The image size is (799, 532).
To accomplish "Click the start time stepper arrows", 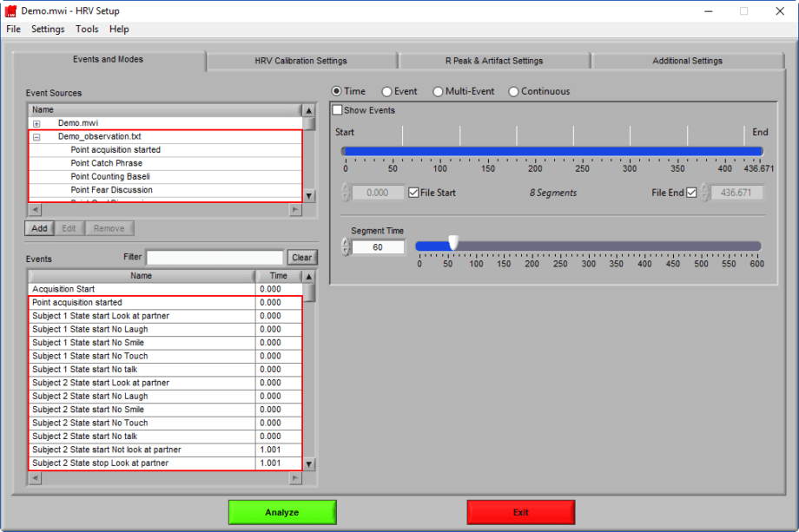I will tap(346, 193).
